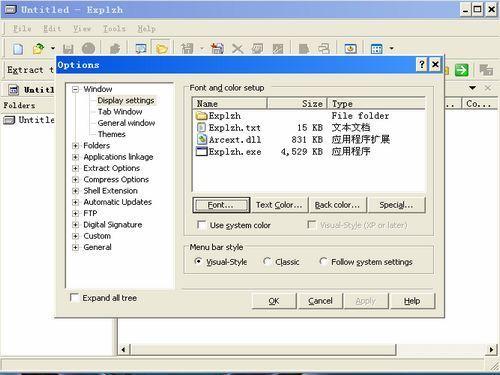Expand the Extract Options tree node
500x375 pixels.
click(x=75, y=168)
